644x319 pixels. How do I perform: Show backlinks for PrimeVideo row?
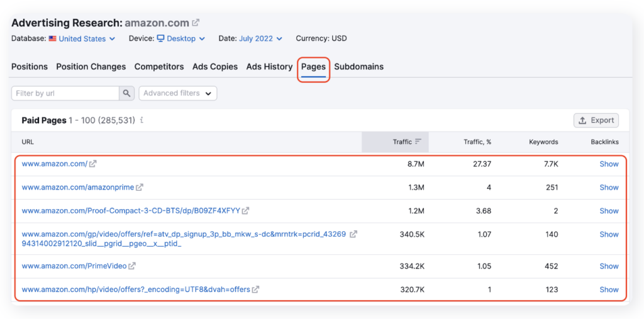coord(609,266)
